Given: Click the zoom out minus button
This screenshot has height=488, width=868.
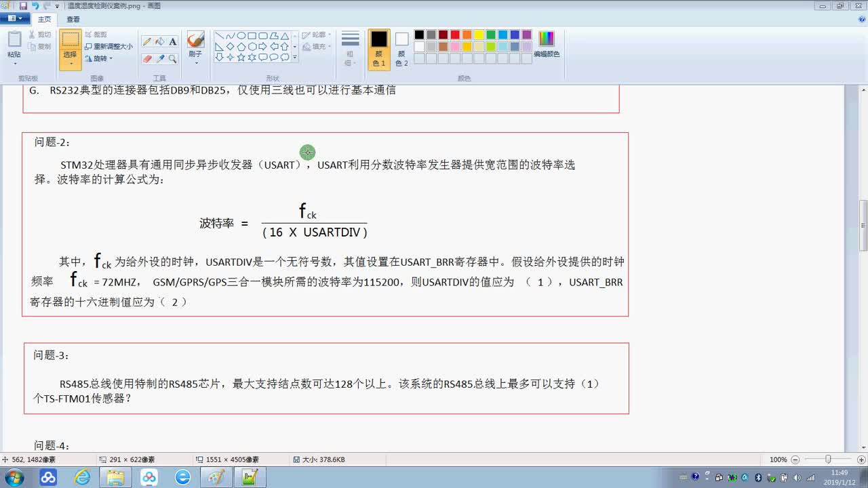Looking at the screenshot, I should pyautogui.click(x=795, y=460).
